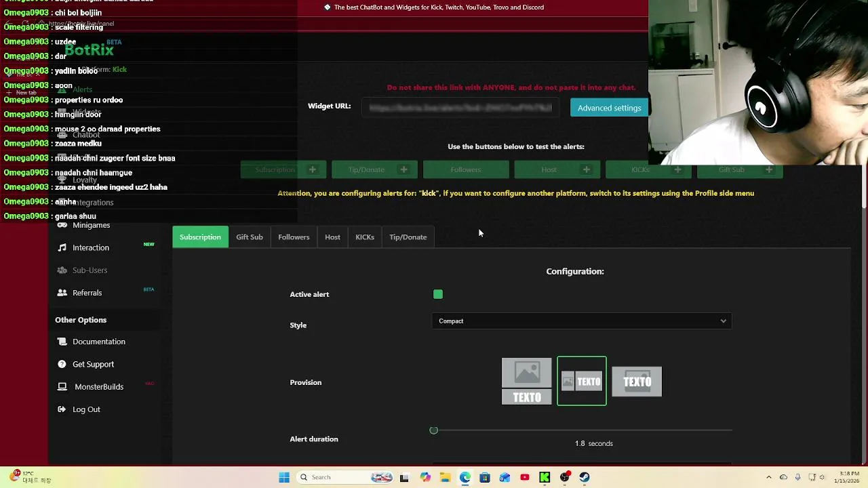The image size is (868, 488).
Task: Open Steam from the taskbar
Action: pyautogui.click(x=585, y=477)
